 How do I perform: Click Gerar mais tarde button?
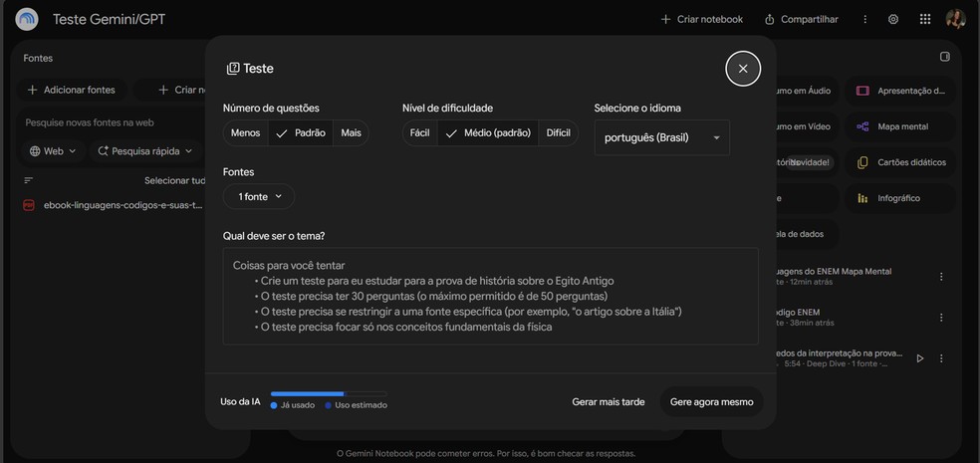(x=609, y=402)
